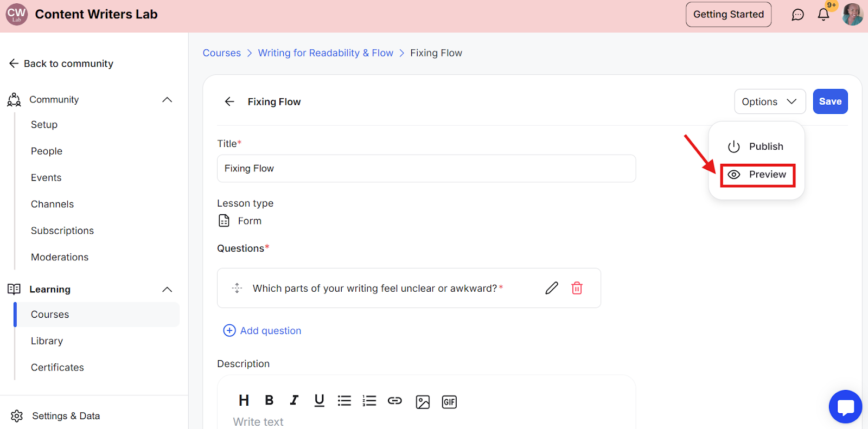Select Courses under Learning
Image resolution: width=868 pixels, height=429 pixels.
pos(98,315)
